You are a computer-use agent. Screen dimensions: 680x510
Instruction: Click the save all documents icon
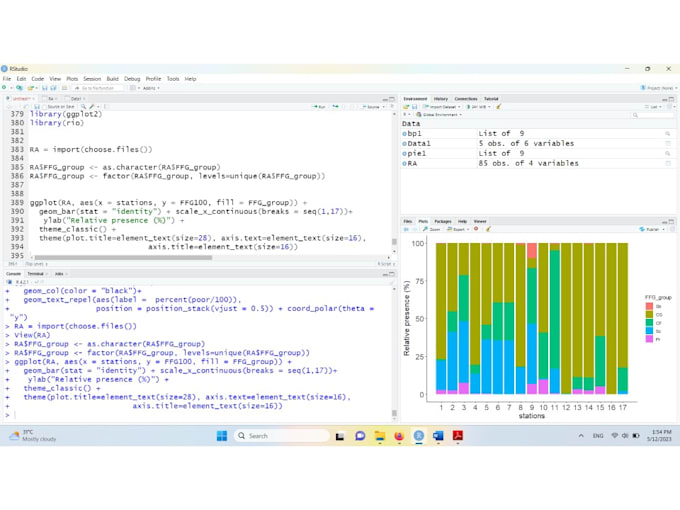tap(53, 88)
